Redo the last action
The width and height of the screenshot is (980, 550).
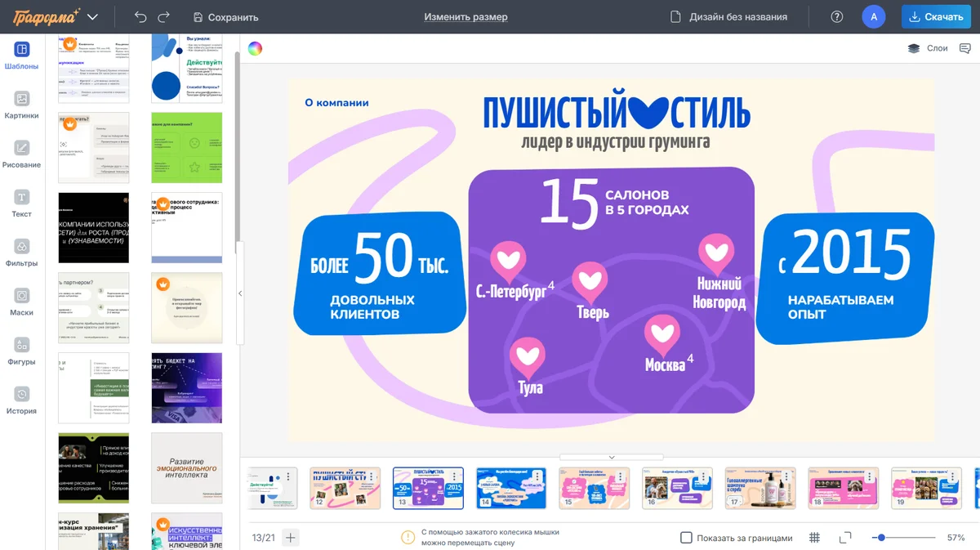pyautogui.click(x=164, y=16)
